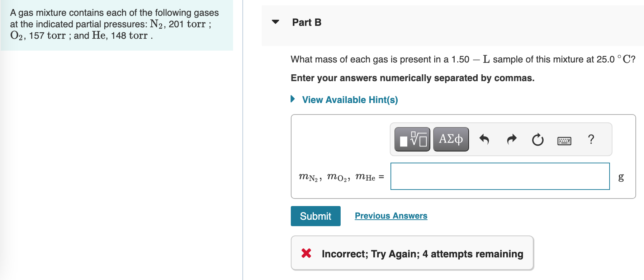644x280 pixels.
Task: Click the red X incorrect indicator
Action: pyautogui.click(x=307, y=254)
